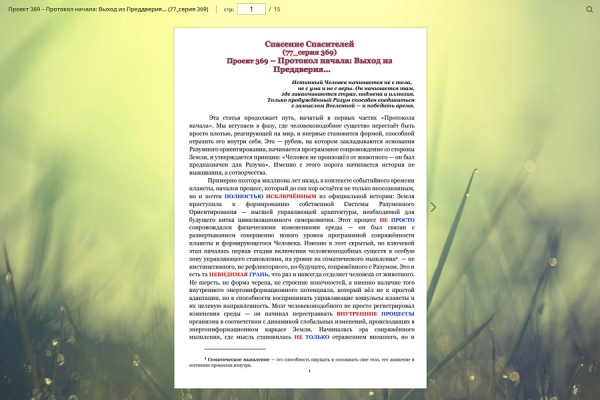600x400 pixels.
Task: Click highlighted words 'ПОЛНОСТЬЮ ИСКЛЮЧЁННЫМ'
Action: tap(271, 196)
